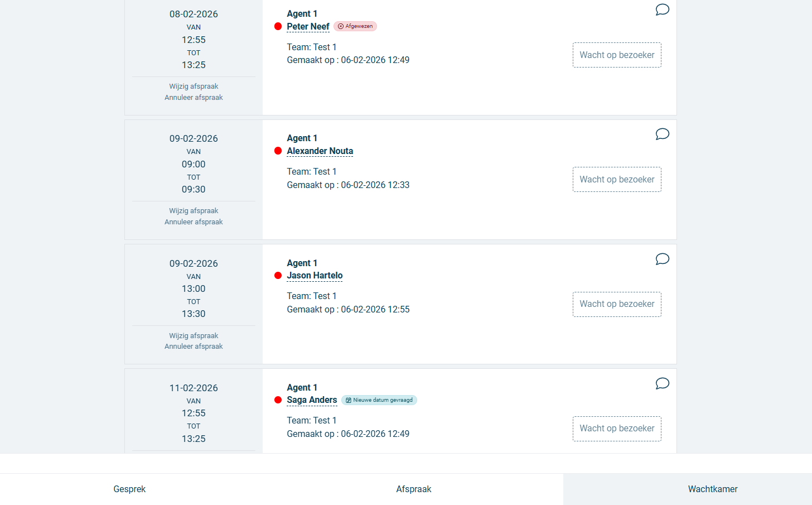Open chat bubble icon for Saga Anders

(x=662, y=383)
